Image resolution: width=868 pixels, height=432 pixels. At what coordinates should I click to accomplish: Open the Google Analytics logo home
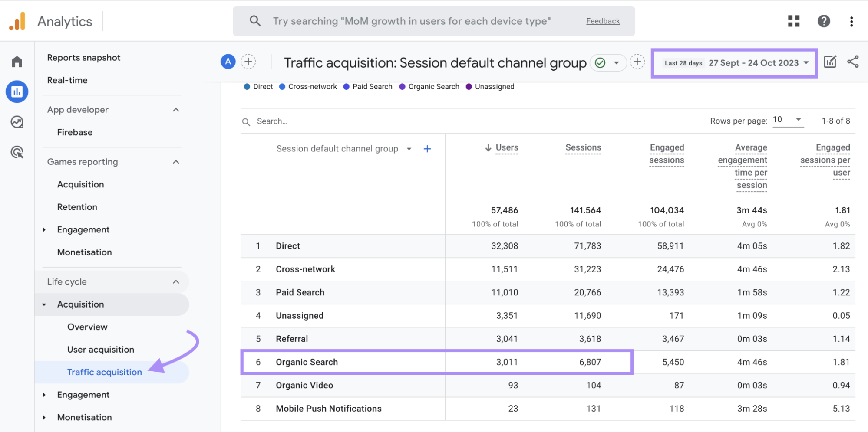[17, 21]
